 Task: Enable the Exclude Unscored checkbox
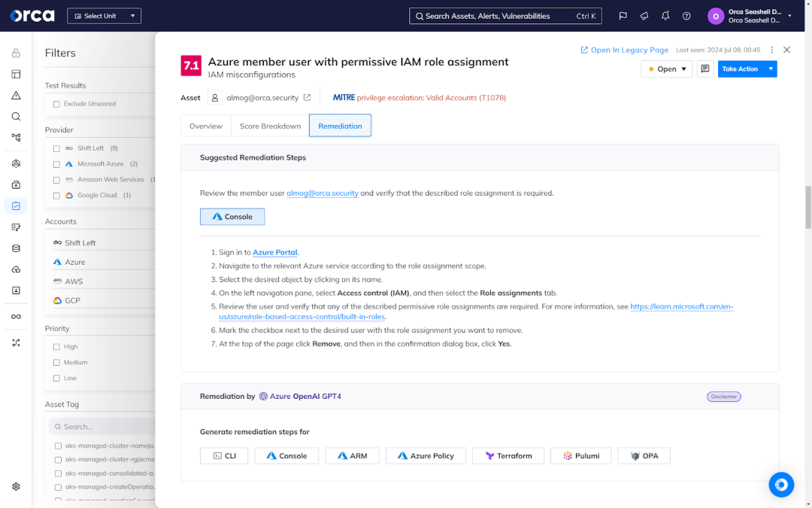pyautogui.click(x=56, y=104)
